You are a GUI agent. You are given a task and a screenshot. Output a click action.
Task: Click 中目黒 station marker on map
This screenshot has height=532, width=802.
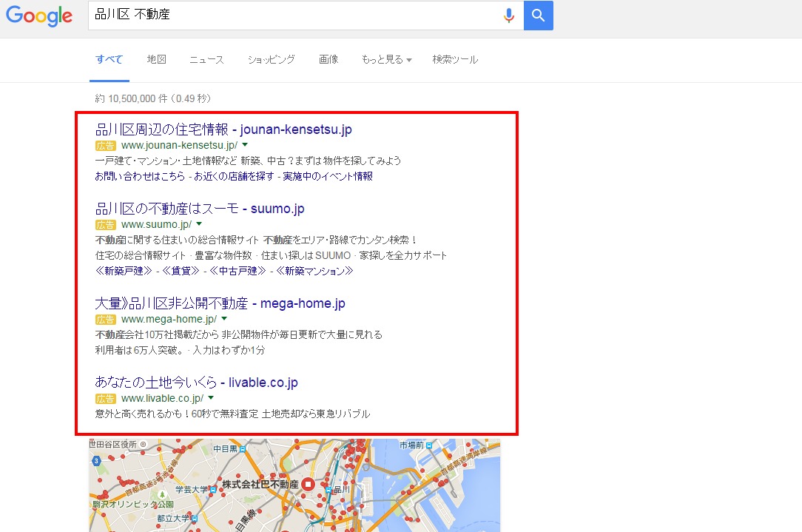pos(243,448)
